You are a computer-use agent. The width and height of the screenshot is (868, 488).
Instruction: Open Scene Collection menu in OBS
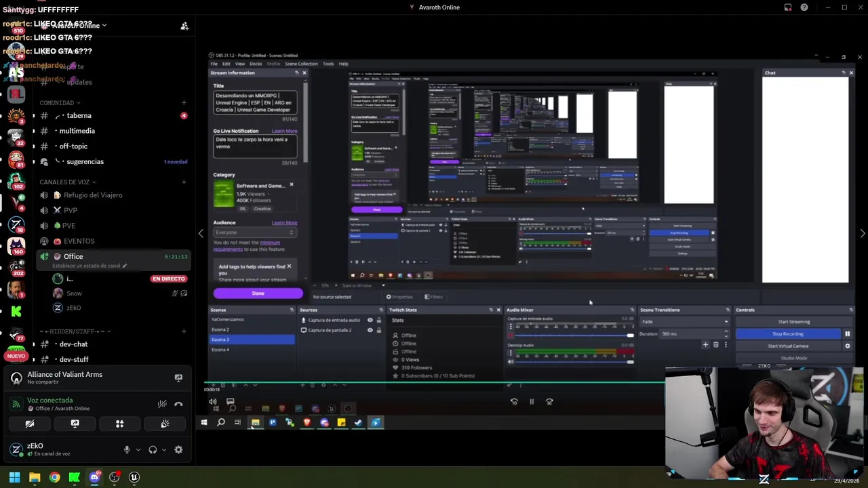[x=301, y=64]
